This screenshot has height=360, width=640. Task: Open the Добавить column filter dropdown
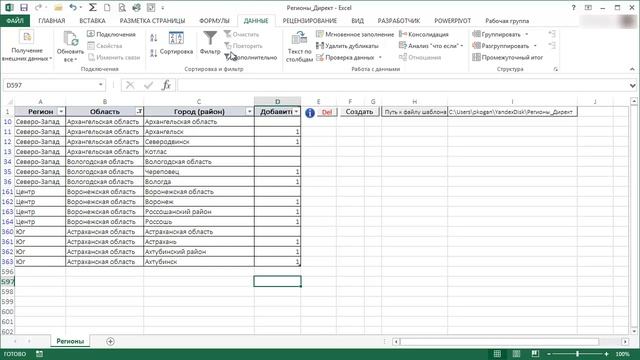296,111
